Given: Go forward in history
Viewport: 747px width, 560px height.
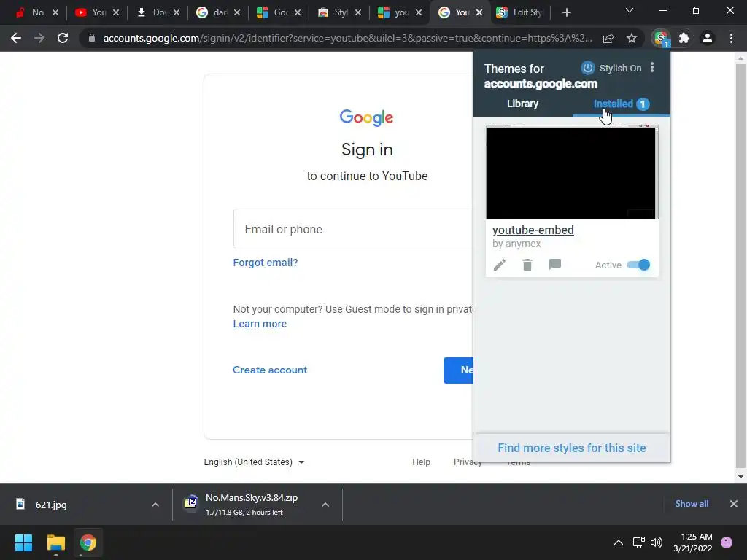Looking at the screenshot, I should coord(39,38).
